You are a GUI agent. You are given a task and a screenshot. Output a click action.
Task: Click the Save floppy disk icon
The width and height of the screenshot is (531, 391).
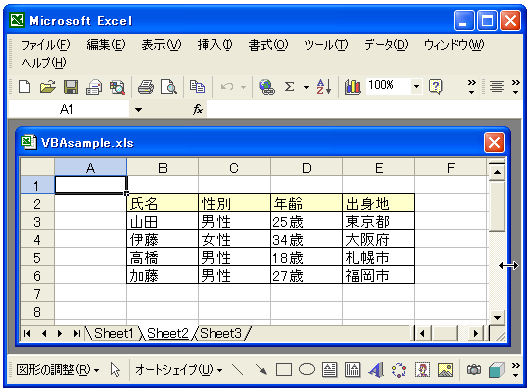coord(71,87)
